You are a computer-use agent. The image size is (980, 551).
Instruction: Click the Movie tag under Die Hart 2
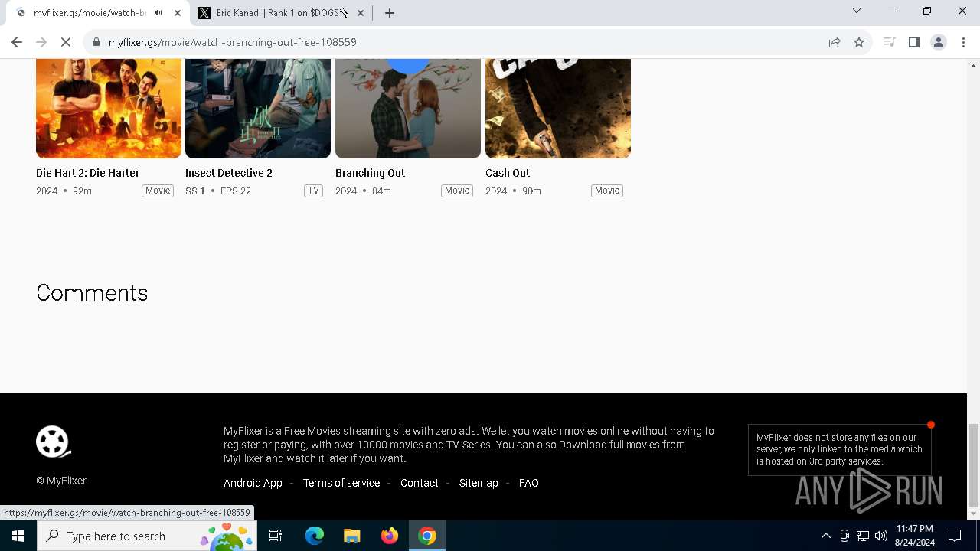pyautogui.click(x=158, y=191)
